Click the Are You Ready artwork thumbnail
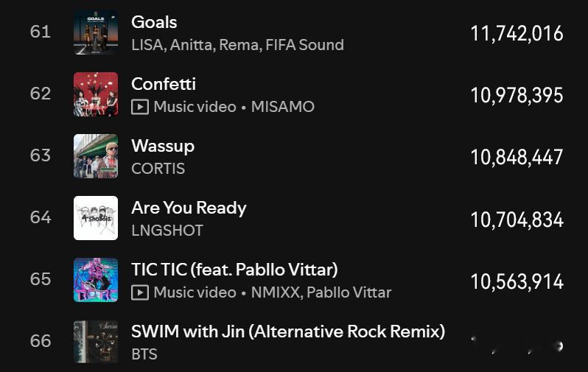This screenshot has height=372, width=588. tap(96, 218)
